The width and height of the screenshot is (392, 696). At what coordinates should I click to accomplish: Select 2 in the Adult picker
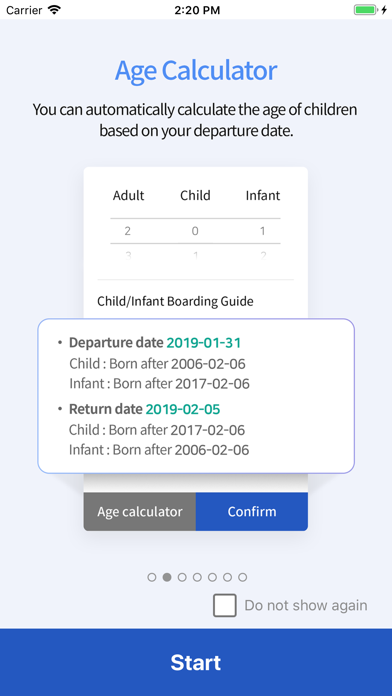pyautogui.click(x=127, y=231)
